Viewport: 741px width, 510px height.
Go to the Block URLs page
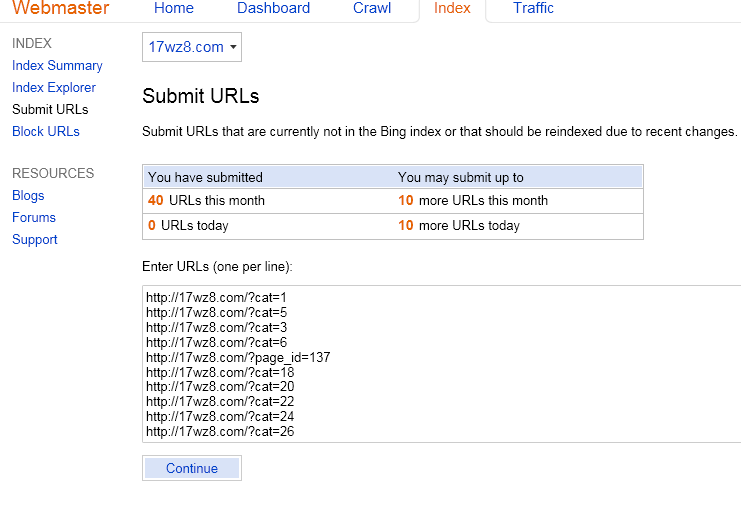[x=46, y=131]
